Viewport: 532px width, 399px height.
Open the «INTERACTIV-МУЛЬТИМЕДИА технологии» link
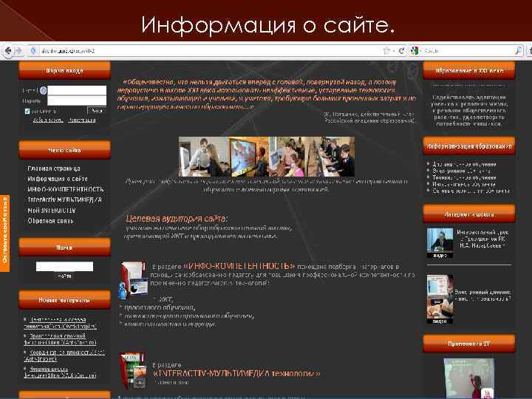click(x=237, y=374)
